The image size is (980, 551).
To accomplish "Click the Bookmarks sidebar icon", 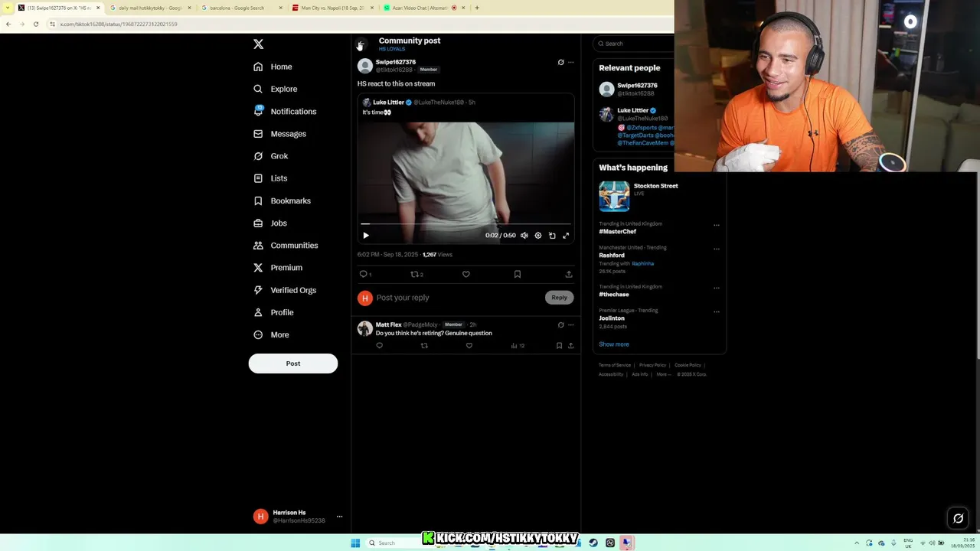I will [x=258, y=201].
